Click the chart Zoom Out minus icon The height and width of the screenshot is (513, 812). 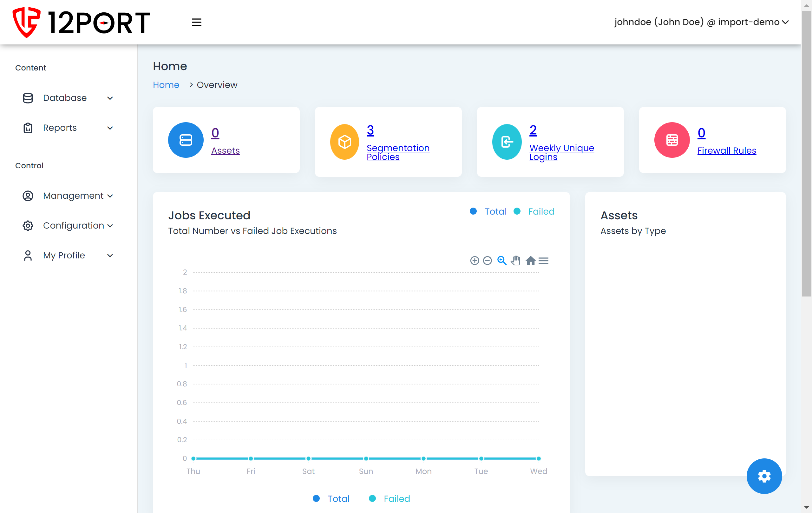tap(487, 261)
